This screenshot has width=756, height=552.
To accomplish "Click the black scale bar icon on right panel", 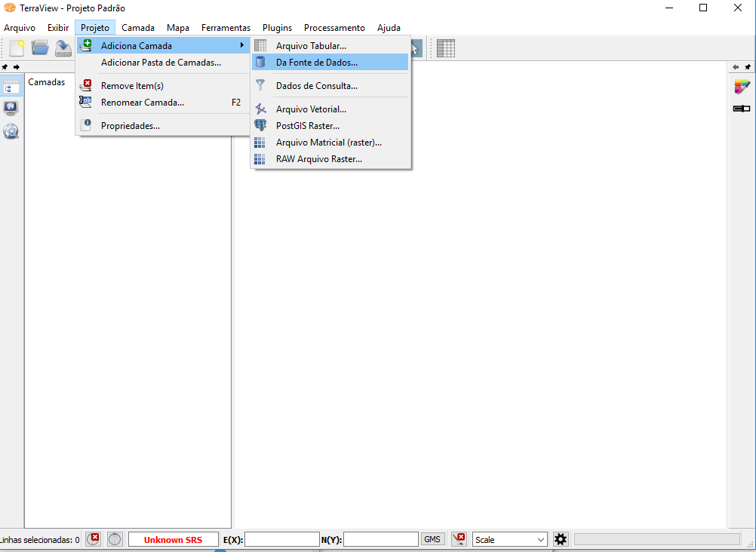I will [x=742, y=109].
